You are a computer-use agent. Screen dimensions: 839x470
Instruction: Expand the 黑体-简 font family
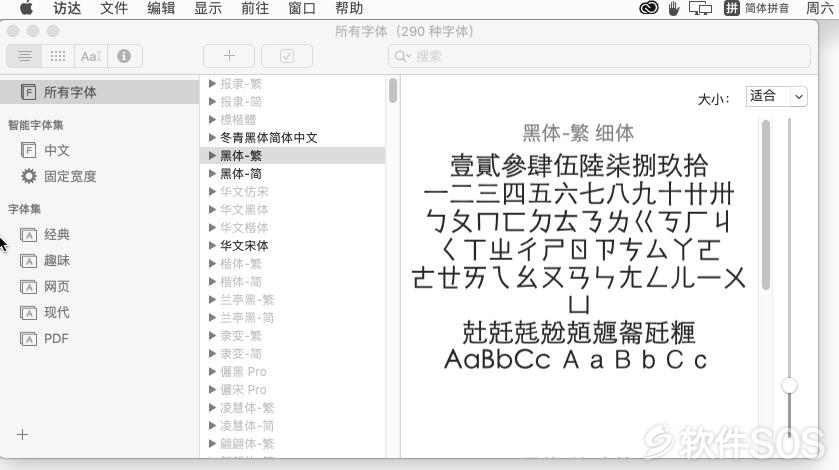(212, 173)
